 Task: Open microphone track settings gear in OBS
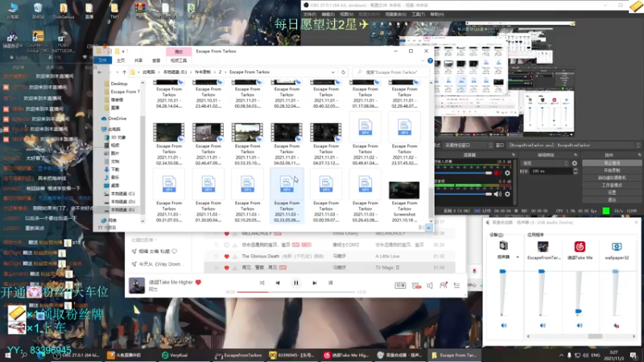pos(508,173)
